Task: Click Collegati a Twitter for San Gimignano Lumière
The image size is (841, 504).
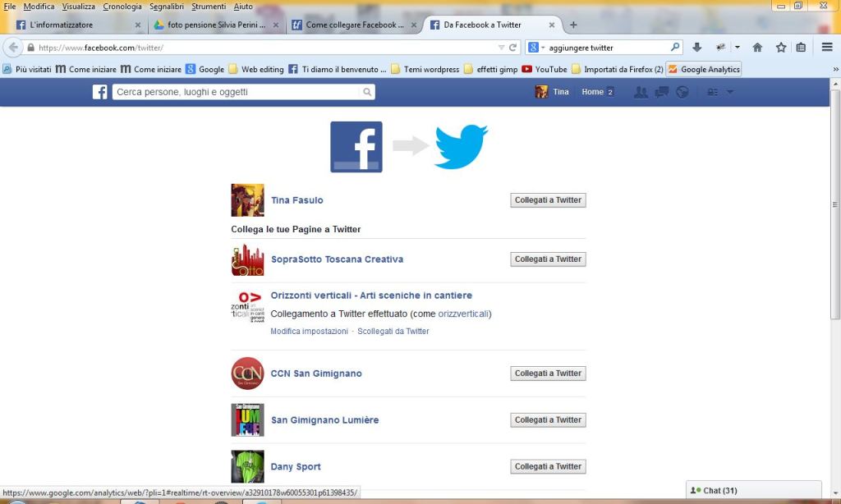Action: (x=548, y=419)
